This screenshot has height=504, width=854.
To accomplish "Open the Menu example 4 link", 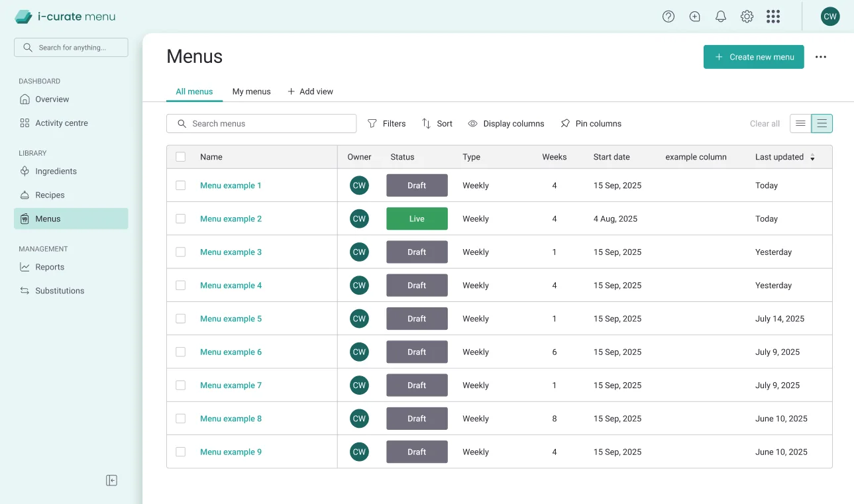I will (231, 285).
